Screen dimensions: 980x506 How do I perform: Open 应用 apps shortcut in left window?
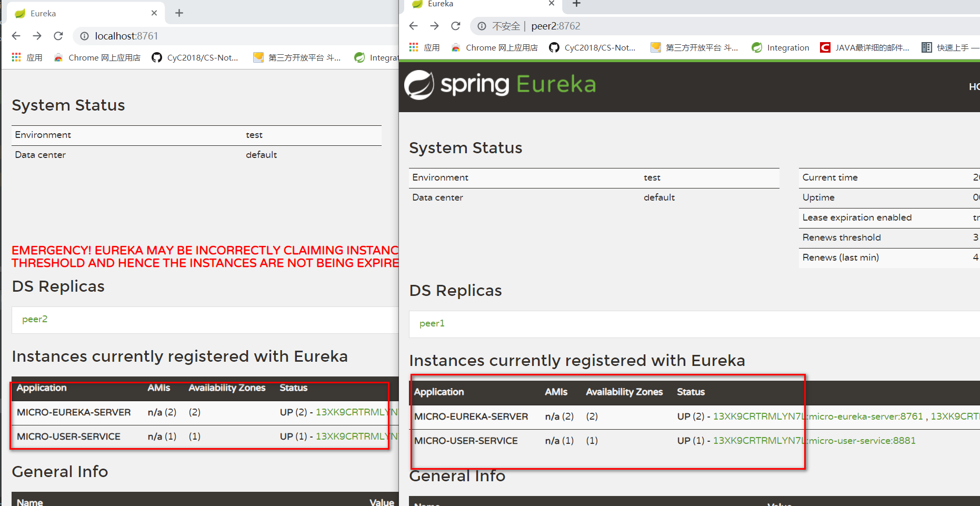pos(27,57)
